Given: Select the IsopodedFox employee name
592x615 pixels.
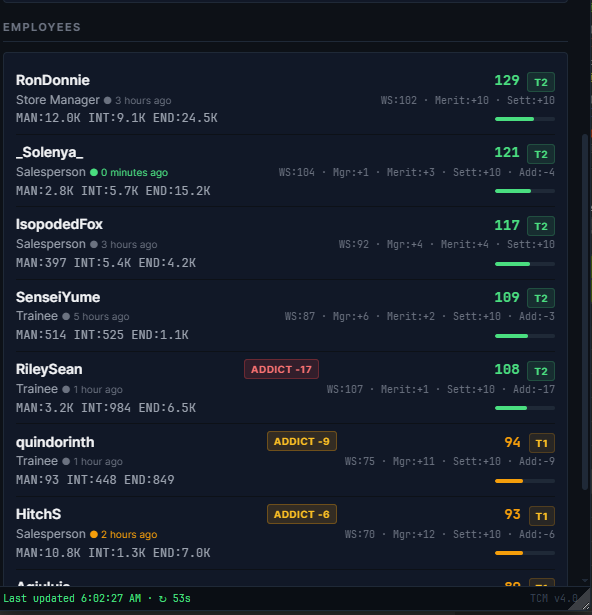Looking at the screenshot, I should pyautogui.click(x=59, y=224).
